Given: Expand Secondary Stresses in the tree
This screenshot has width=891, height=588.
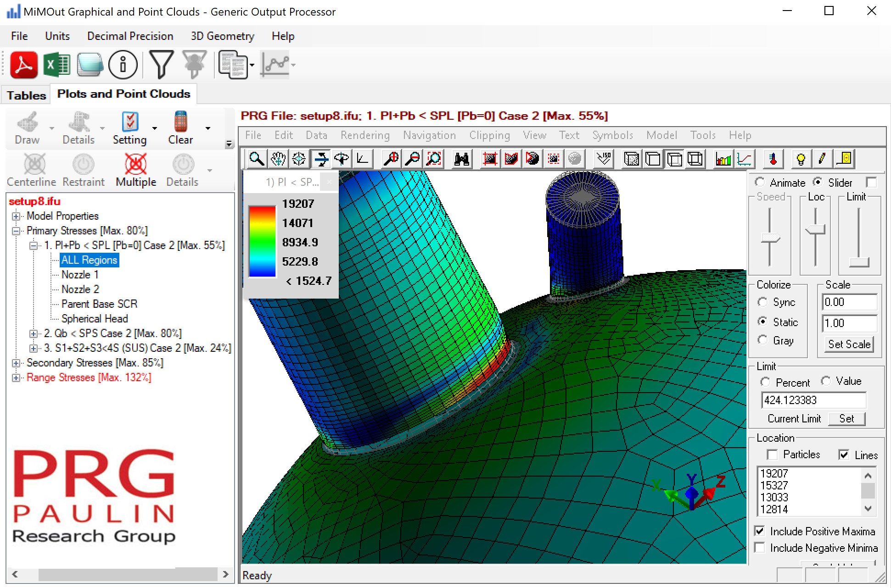Looking at the screenshot, I should coord(17,363).
